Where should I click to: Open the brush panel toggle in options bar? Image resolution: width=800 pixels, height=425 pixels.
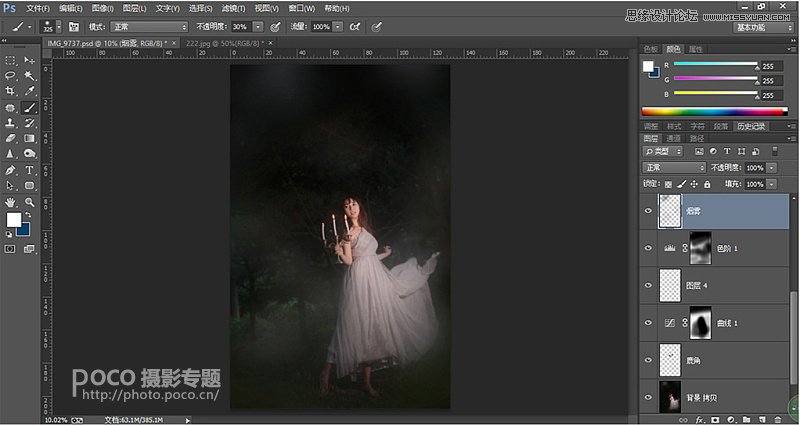click(74, 27)
